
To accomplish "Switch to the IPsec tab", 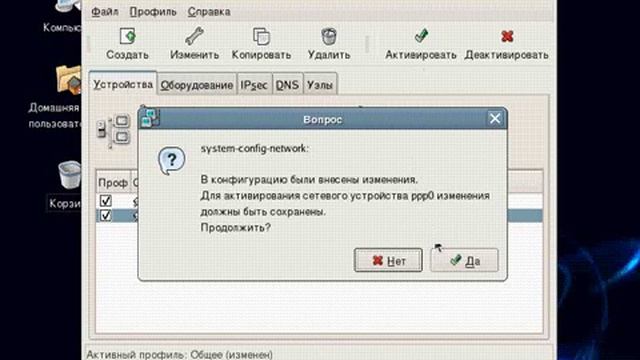I will pos(254,85).
